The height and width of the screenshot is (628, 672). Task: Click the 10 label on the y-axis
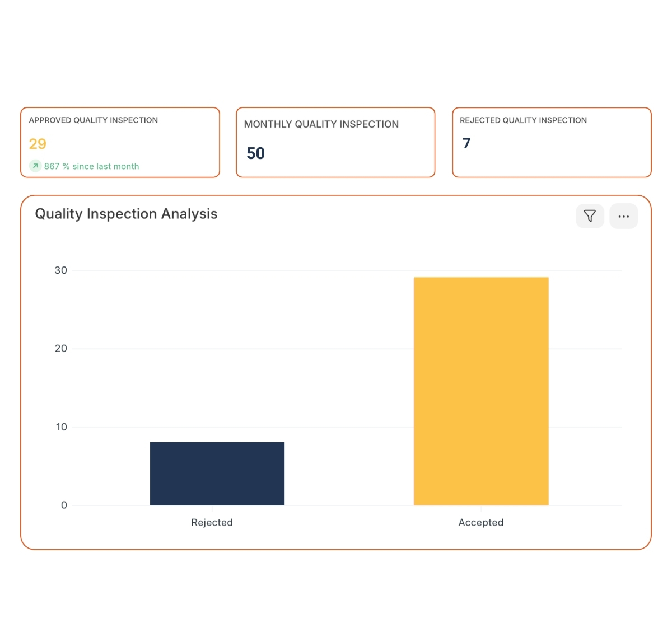point(61,427)
